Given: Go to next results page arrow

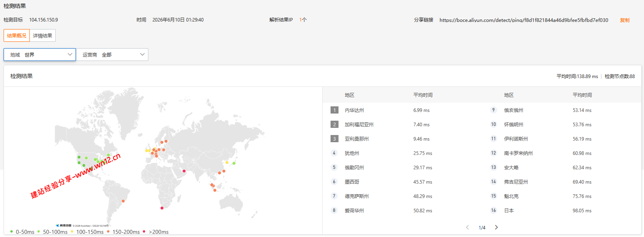Looking at the screenshot, I should tap(496, 227).
